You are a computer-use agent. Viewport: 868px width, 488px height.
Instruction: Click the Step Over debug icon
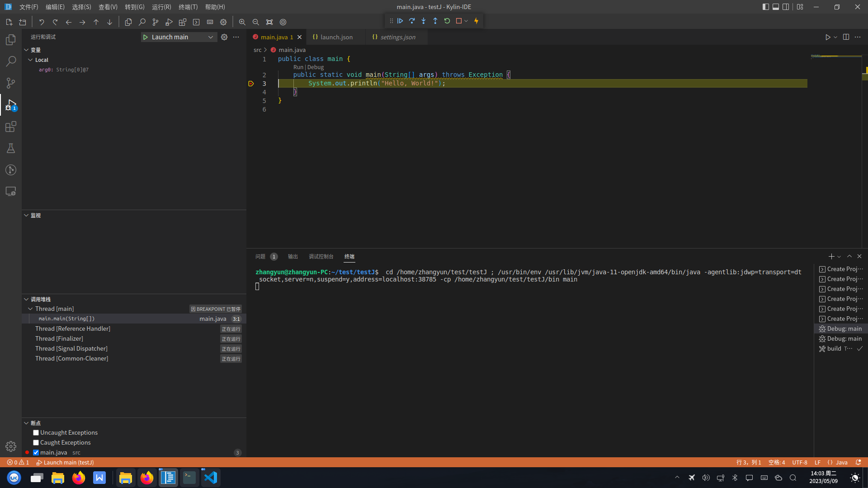[x=412, y=21]
